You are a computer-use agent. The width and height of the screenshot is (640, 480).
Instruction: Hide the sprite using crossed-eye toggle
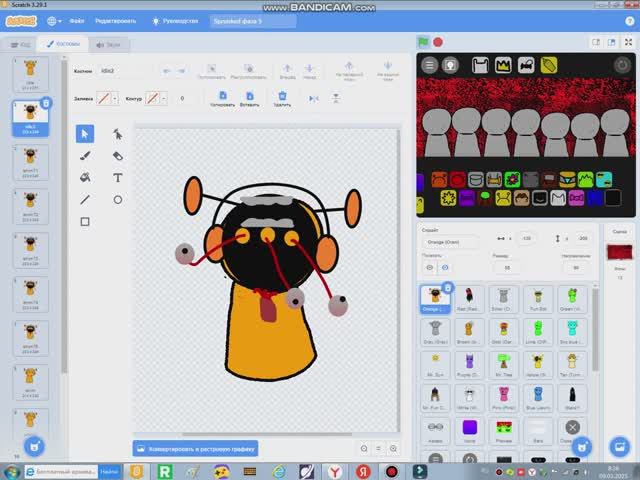(445, 267)
